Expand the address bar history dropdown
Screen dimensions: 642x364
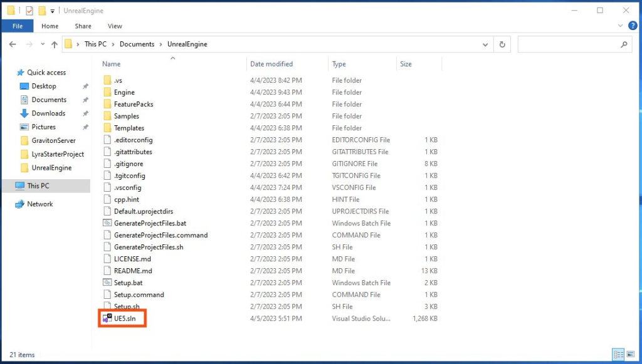tap(485, 44)
